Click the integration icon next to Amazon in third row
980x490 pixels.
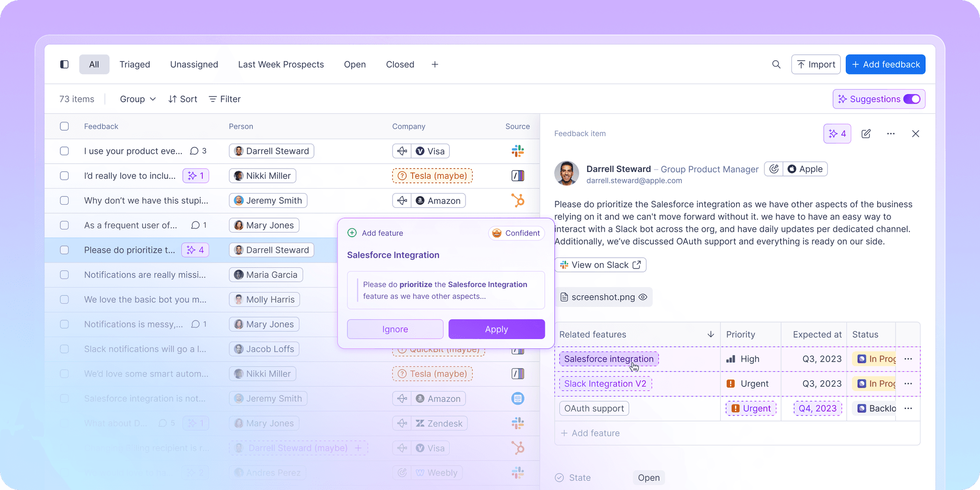coord(402,200)
